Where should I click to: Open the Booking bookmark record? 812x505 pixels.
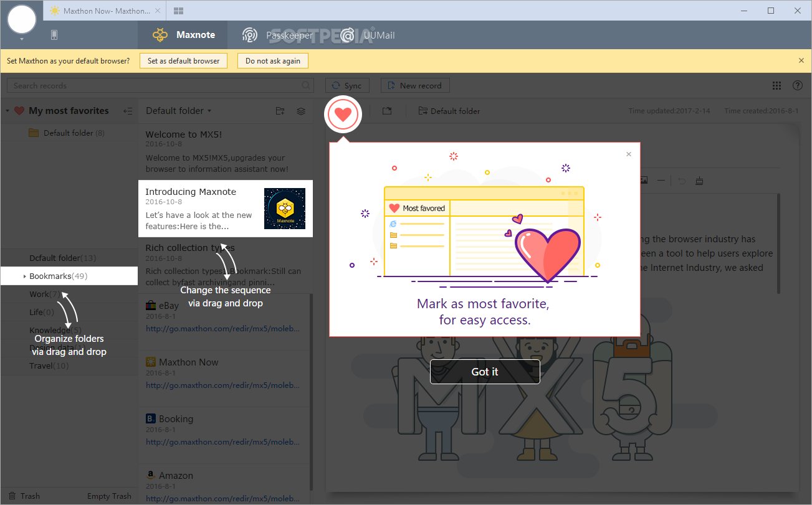225,435
